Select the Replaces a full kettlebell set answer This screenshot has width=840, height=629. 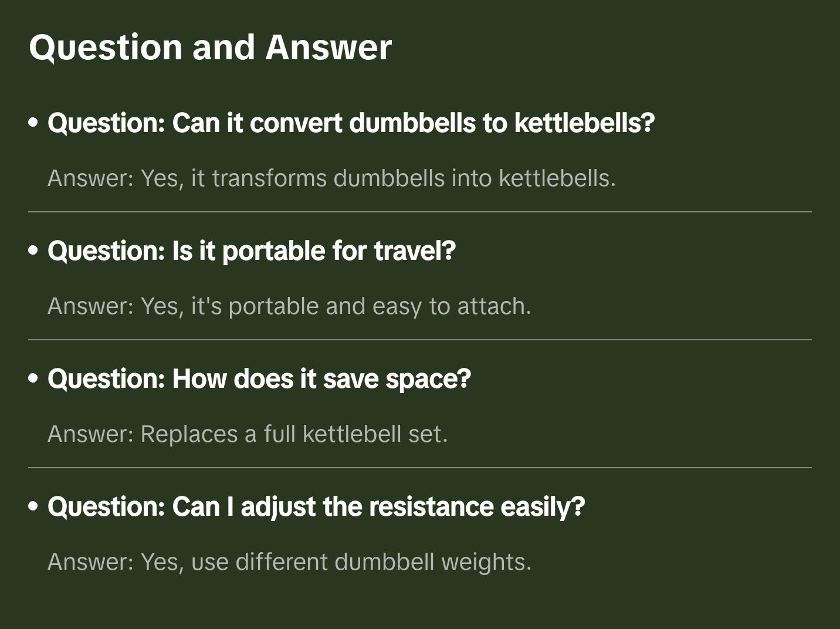point(248,434)
